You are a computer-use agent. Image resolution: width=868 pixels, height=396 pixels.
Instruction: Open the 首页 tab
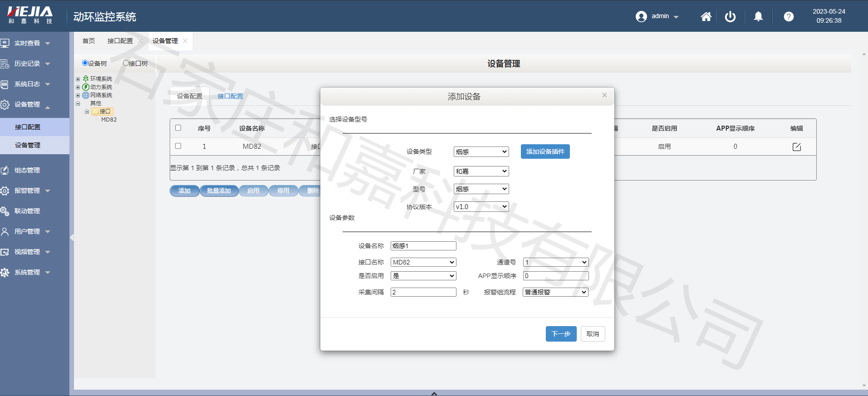88,41
